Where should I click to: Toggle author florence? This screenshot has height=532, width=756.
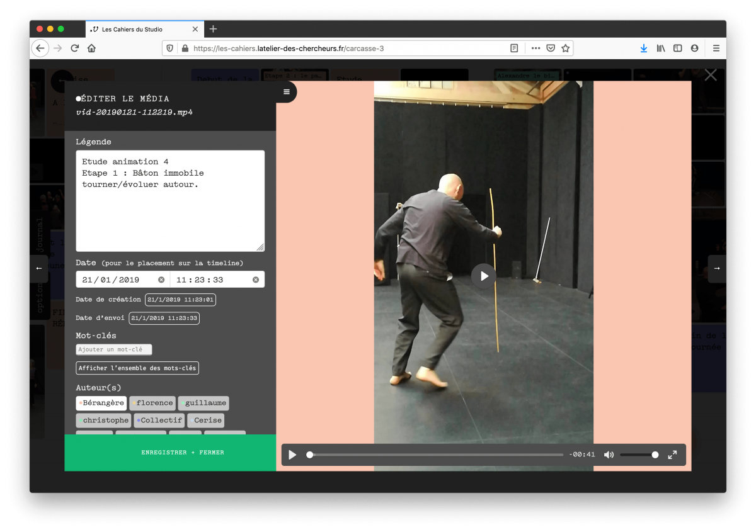tap(152, 403)
